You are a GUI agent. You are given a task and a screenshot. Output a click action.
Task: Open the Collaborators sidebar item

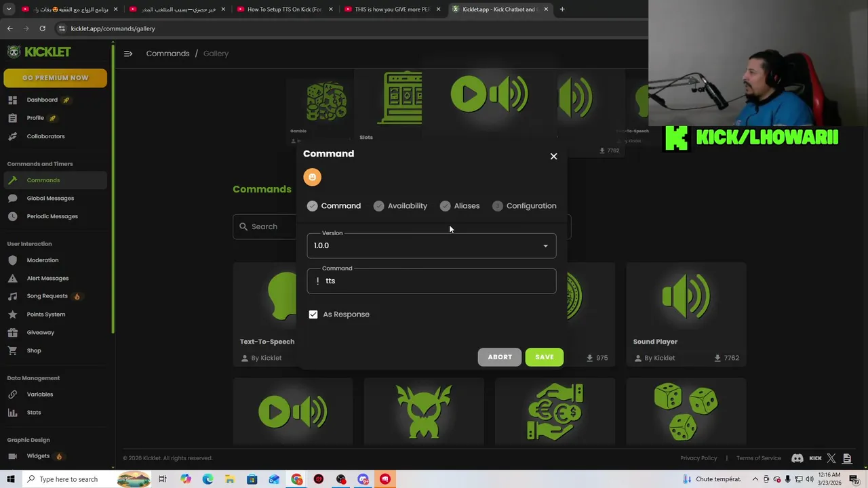pyautogui.click(x=45, y=136)
